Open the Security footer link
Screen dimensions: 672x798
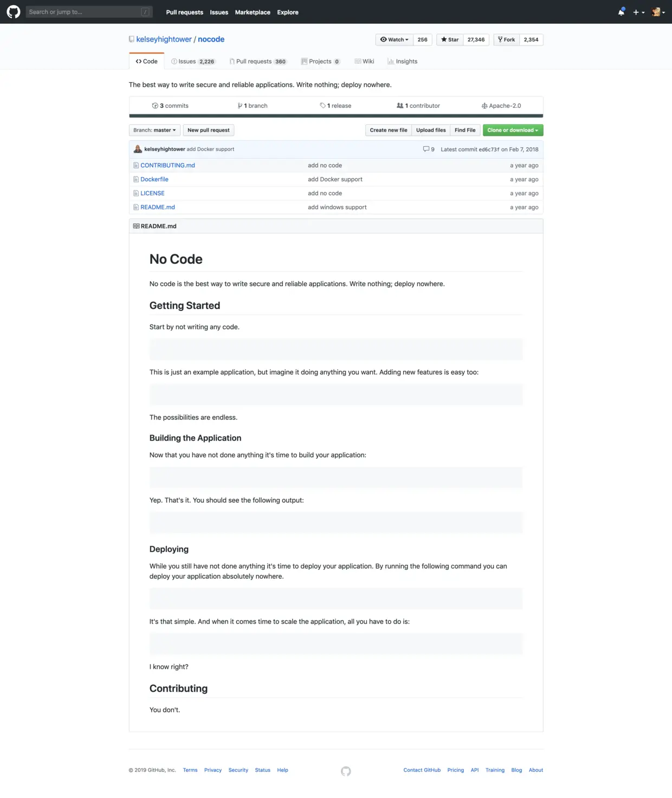pyautogui.click(x=238, y=770)
